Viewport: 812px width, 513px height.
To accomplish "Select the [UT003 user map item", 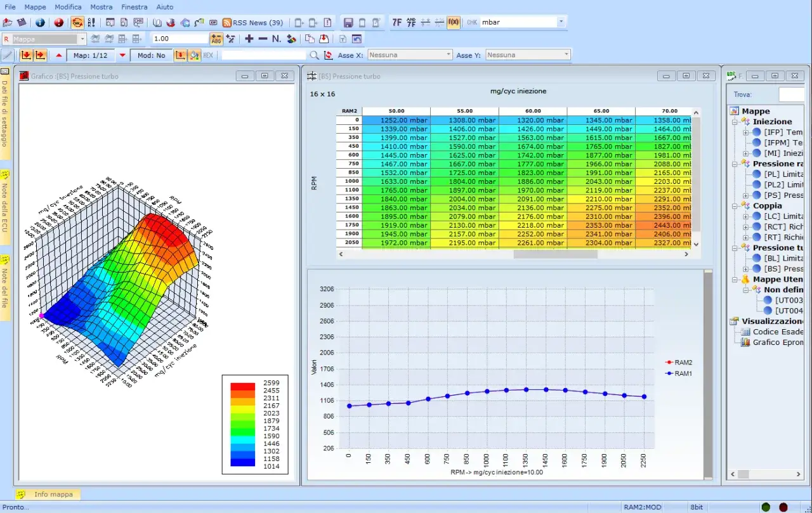I will coord(789,301).
